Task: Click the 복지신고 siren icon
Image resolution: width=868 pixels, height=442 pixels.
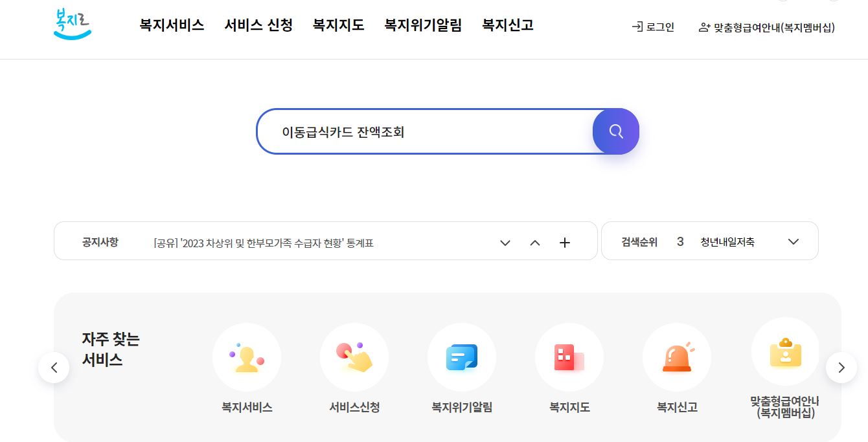Action: [677, 357]
